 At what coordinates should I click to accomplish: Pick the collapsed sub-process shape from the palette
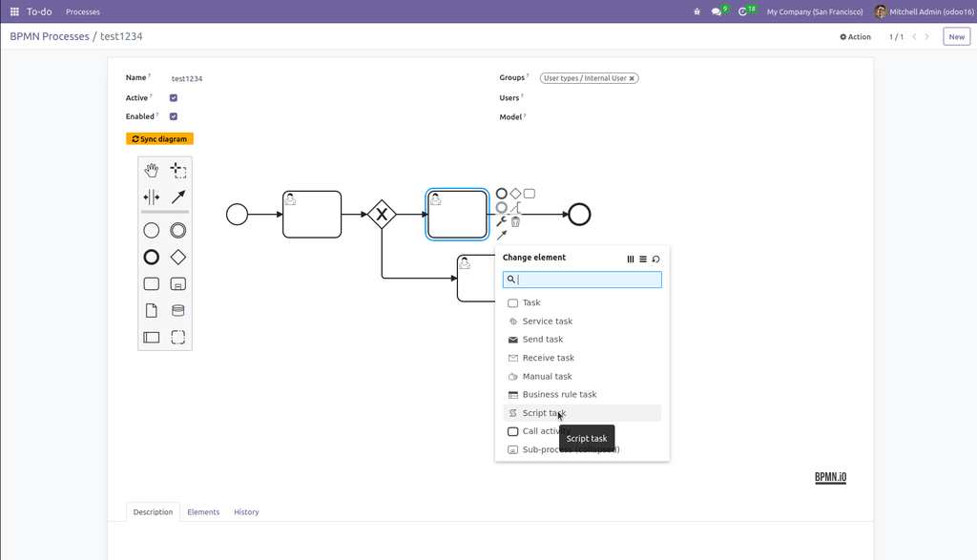[178, 284]
